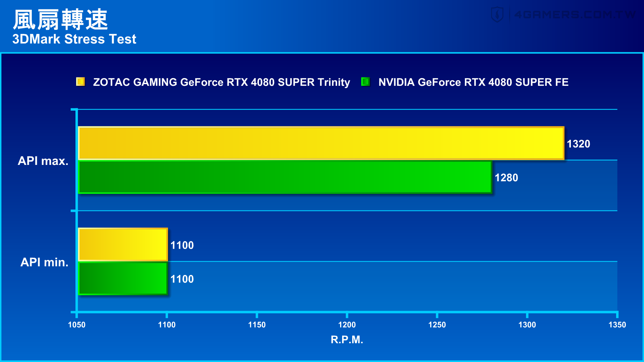
Task: Click the yellow API max. bar
Action: [321, 143]
